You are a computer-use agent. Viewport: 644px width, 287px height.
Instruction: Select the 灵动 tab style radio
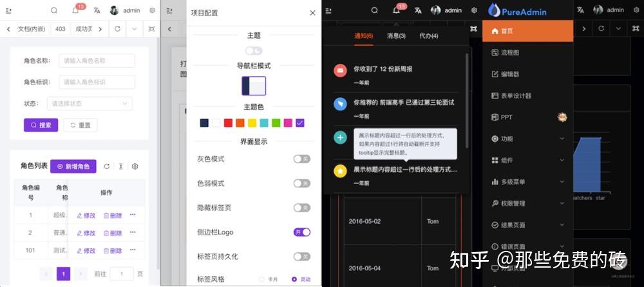point(301,279)
